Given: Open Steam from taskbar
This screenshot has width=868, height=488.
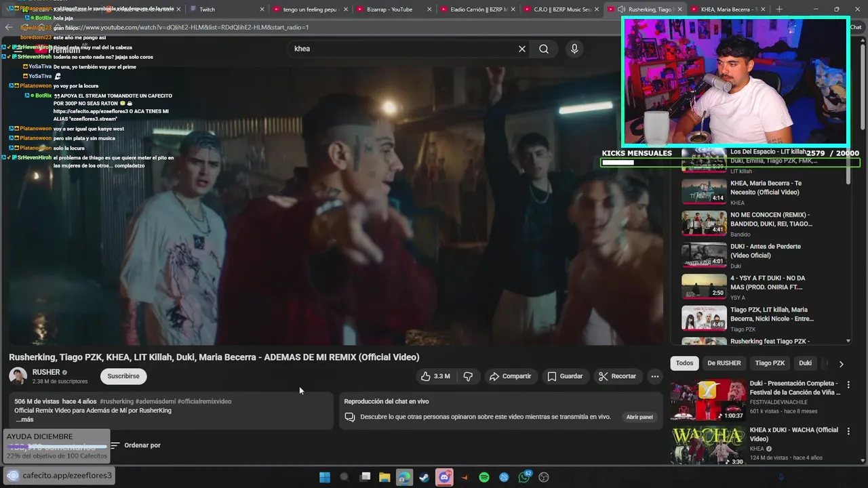Looking at the screenshot, I should pyautogui.click(x=425, y=477).
